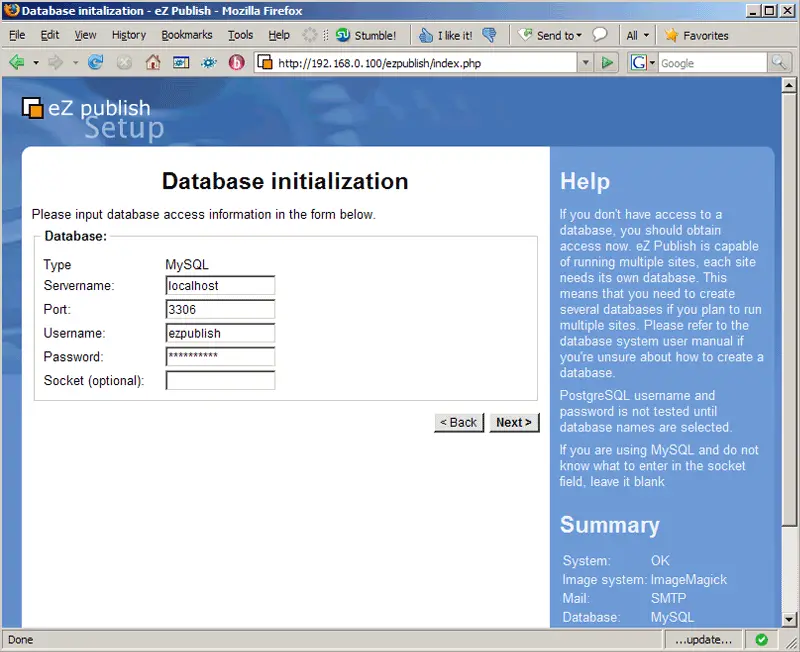The height and width of the screenshot is (652, 800).
Task: Open the Bookmarks menu
Action: (187, 35)
